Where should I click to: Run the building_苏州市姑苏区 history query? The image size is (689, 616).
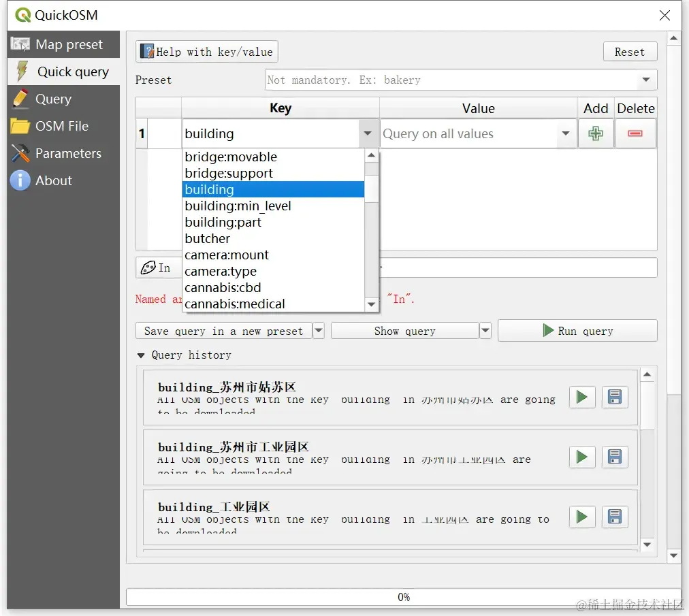pos(582,398)
